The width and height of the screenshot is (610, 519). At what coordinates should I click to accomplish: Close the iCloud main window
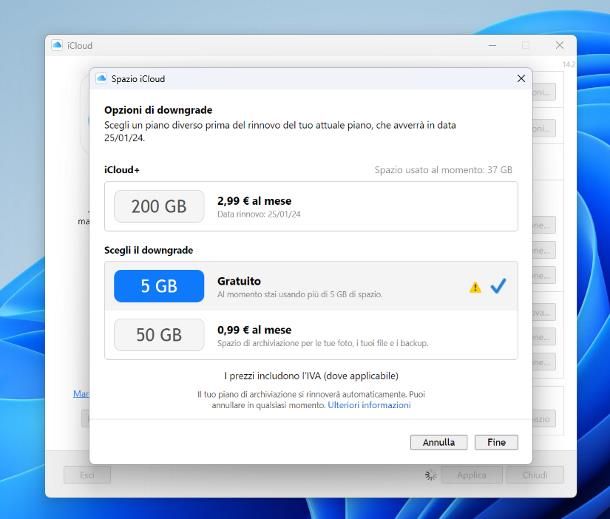(x=559, y=46)
